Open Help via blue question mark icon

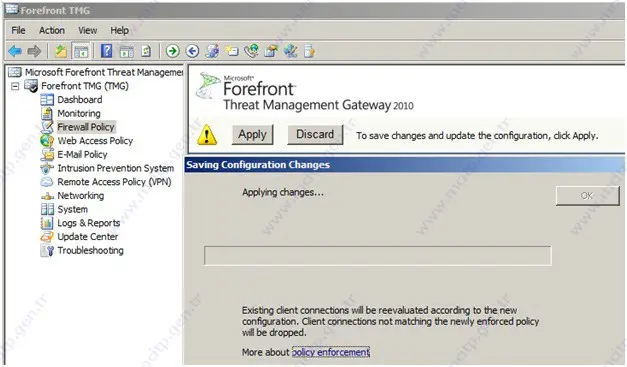[106, 51]
